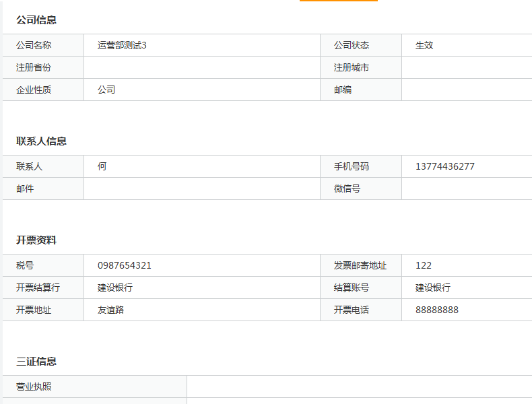
Task: Select the 结算账号 label
Action: point(351,288)
